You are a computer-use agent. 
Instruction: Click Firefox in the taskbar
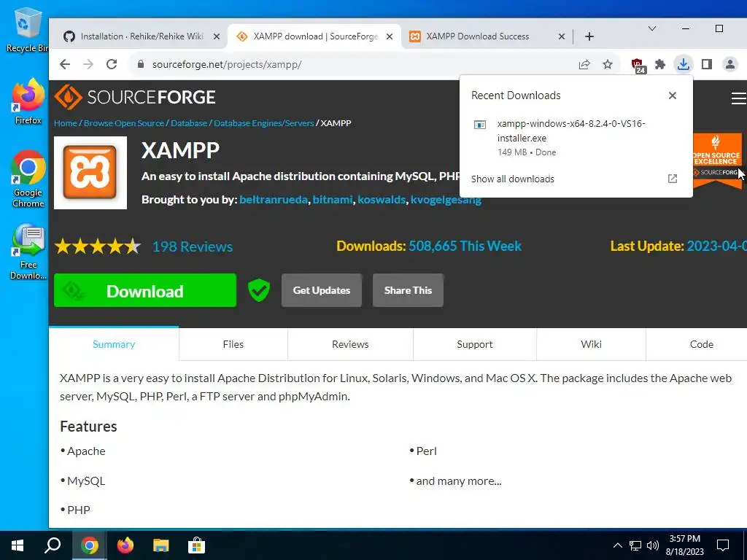125,545
